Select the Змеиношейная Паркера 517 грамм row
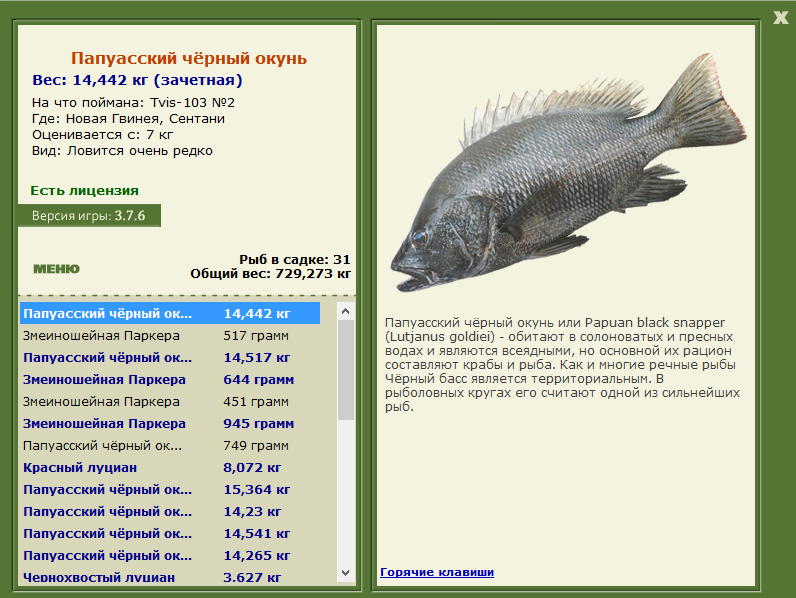This screenshot has width=796, height=598. coord(170,336)
